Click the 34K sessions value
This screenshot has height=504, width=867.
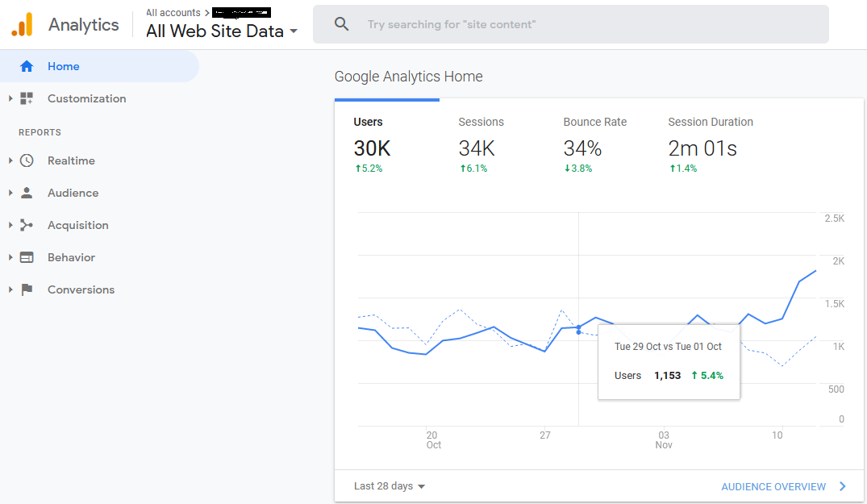[477, 148]
